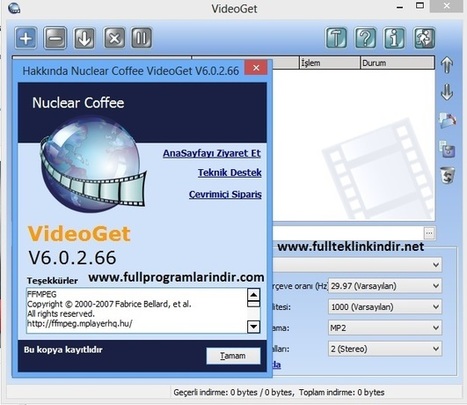
Task: Click the folder with red arrow icon
Action: [447, 120]
